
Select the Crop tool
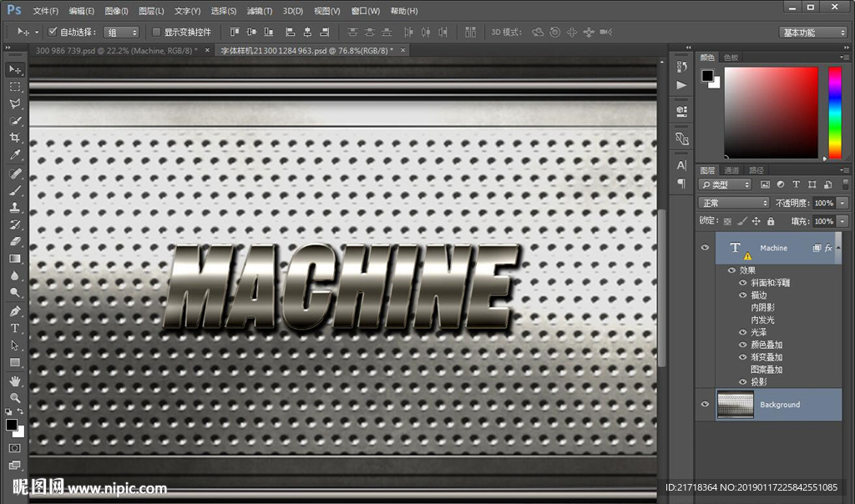[15, 138]
